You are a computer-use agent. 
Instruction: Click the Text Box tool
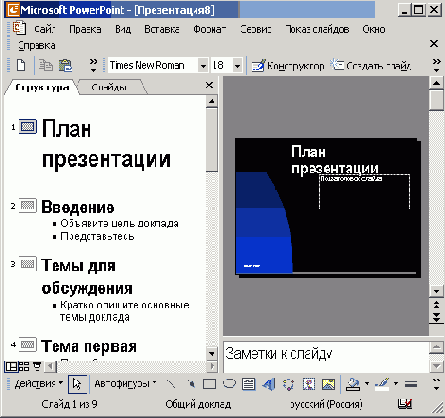point(249,384)
